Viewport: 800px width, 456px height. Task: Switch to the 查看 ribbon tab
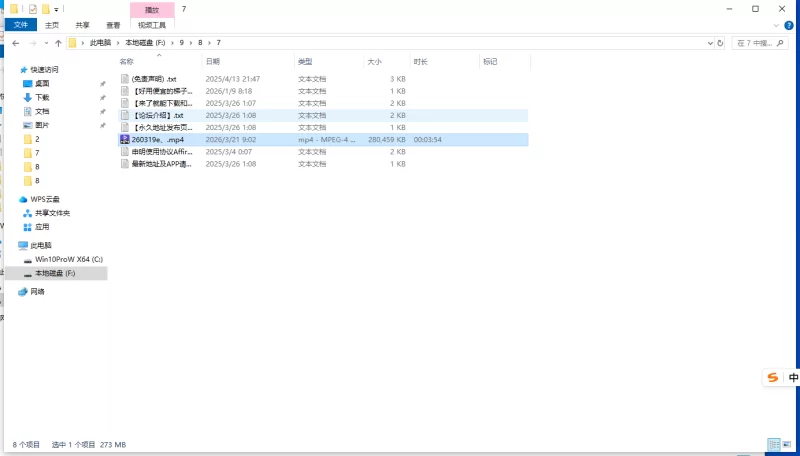(114, 25)
